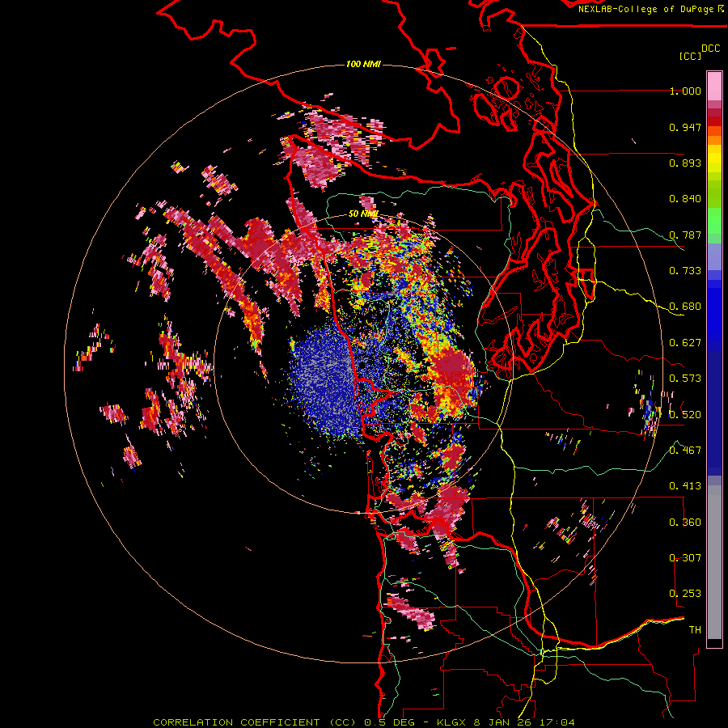Click CORRELATION COEFFICIENT in the bottom caption

237,722
